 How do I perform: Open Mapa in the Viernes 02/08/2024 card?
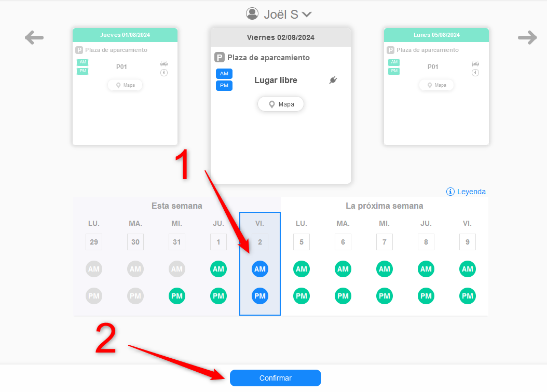click(x=280, y=104)
